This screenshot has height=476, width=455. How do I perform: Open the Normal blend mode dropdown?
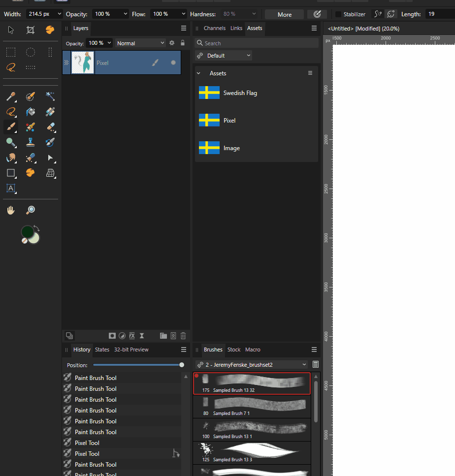click(x=140, y=43)
